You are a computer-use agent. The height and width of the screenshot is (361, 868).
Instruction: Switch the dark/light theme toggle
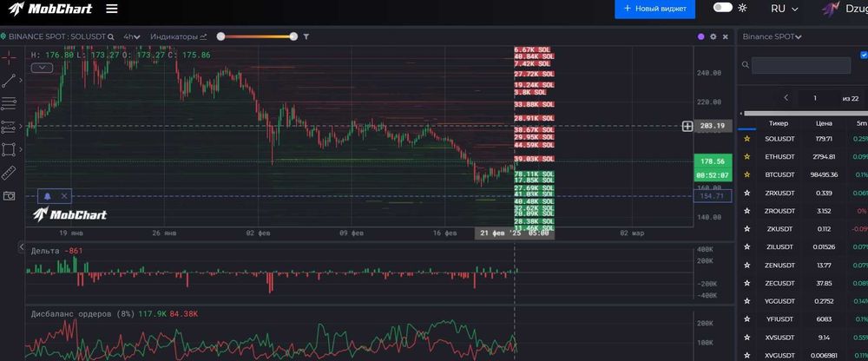tap(722, 8)
